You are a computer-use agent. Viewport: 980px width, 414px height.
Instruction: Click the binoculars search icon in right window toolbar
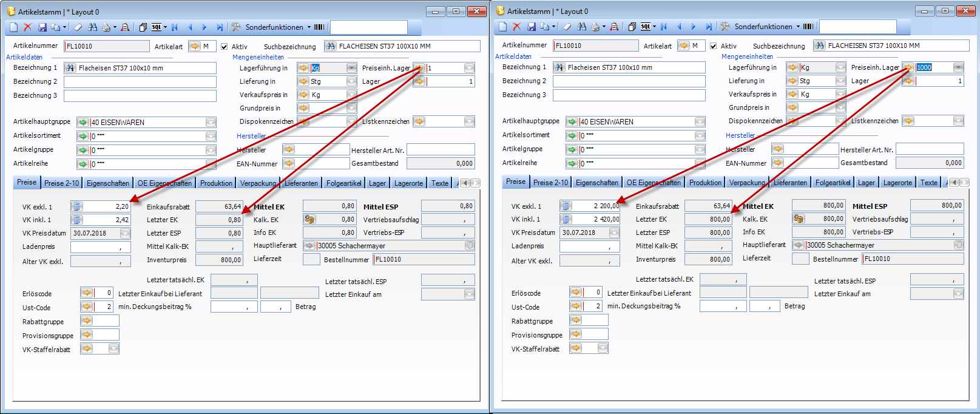point(581,27)
